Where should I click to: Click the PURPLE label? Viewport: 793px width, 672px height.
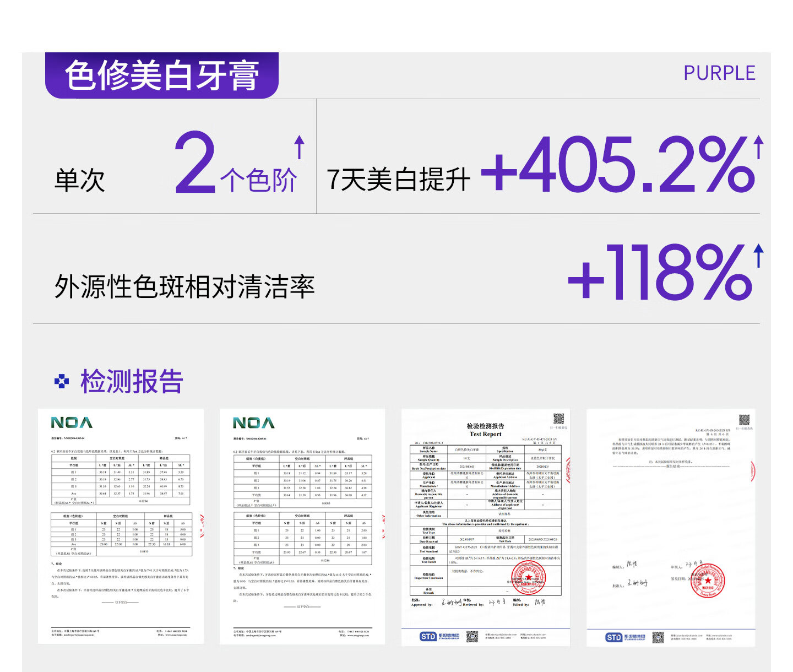[x=719, y=73]
